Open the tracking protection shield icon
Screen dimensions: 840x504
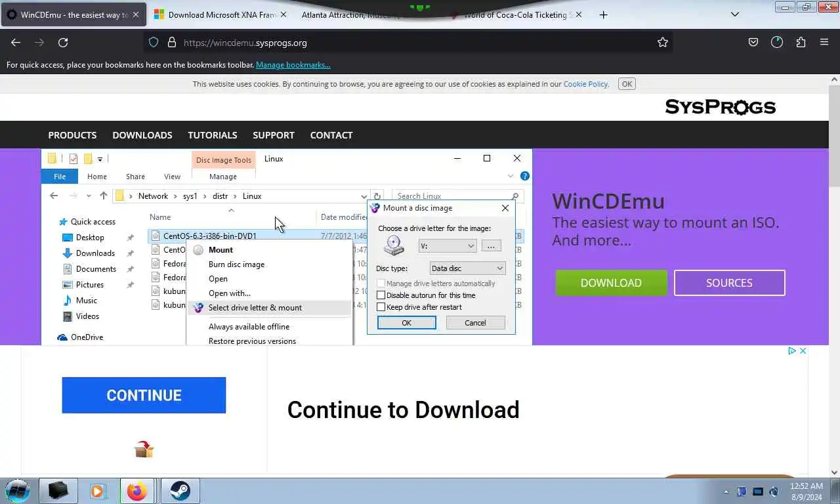[x=154, y=42]
